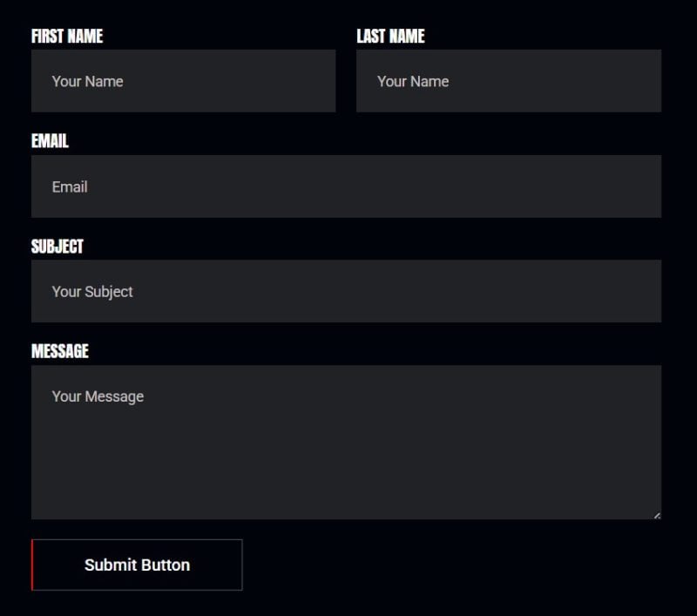
Task: Click the red accent edge of Submit Button
Action: pyautogui.click(x=32, y=565)
